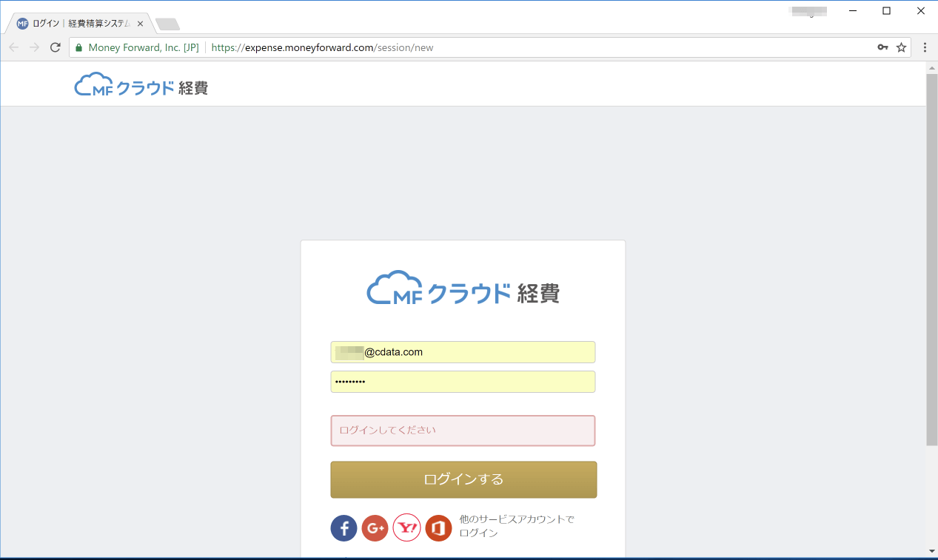938x560 pixels.
Task: View site info via the green padlock
Action: (78, 47)
